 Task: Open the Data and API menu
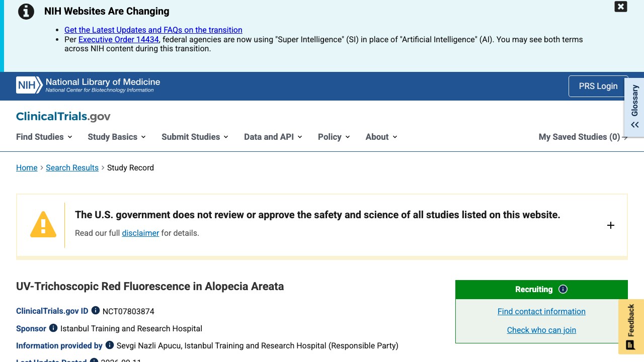(273, 137)
